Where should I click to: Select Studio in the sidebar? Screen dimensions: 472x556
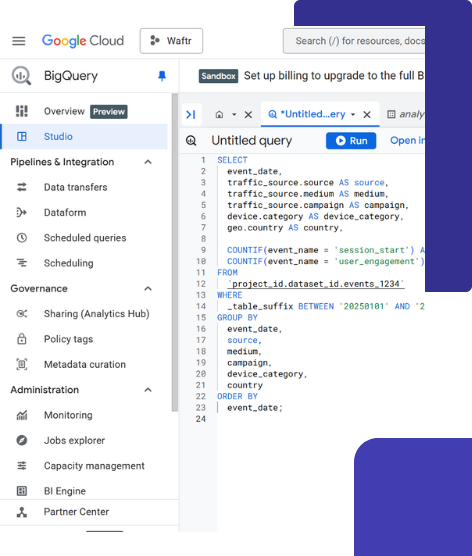point(84,137)
